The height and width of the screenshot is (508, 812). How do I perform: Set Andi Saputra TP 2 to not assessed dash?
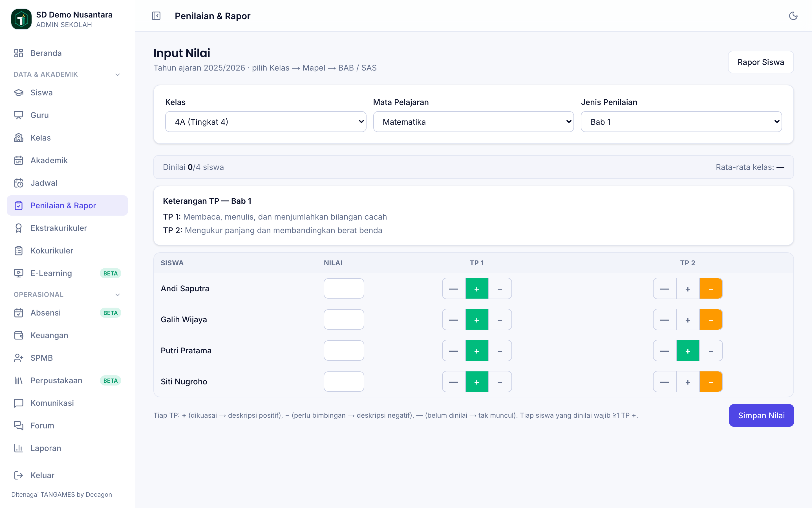(x=665, y=289)
